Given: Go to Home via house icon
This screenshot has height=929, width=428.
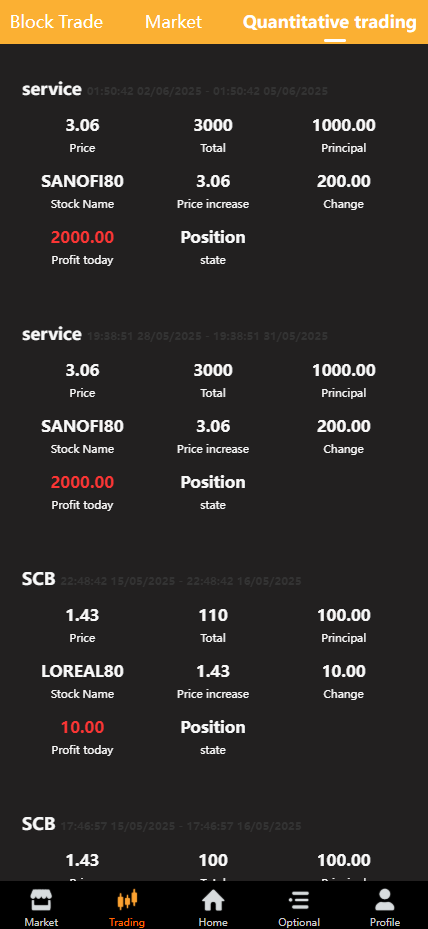Looking at the screenshot, I should [x=213, y=901].
